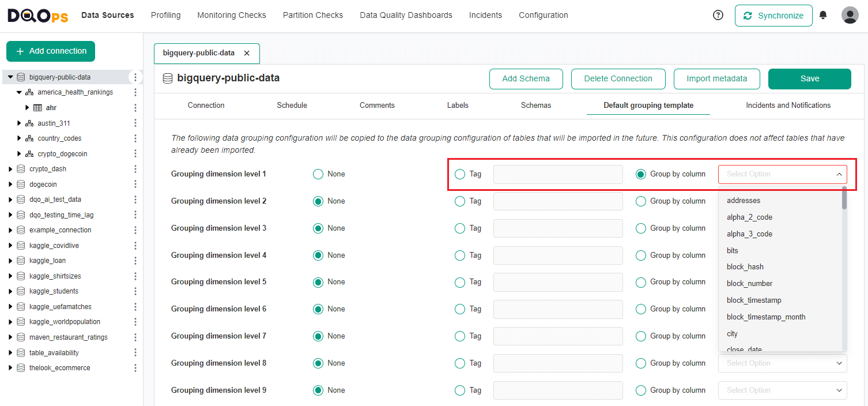This screenshot has height=406, width=868.
Task: Open the three-dot menu for thelook_ecommerce
Action: pyautogui.click(x=135, y=368)
